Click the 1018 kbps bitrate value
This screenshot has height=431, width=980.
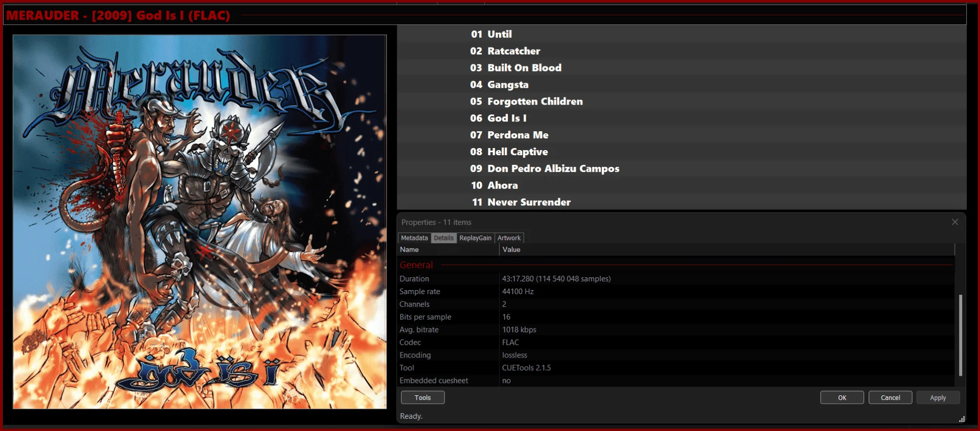pyautogui.click(x=519, y=330)
